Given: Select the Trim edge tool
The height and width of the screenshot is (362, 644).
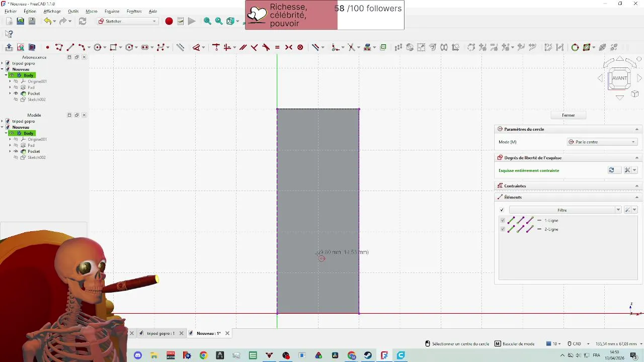Looking at the screenshot, I should click(351, 47).
